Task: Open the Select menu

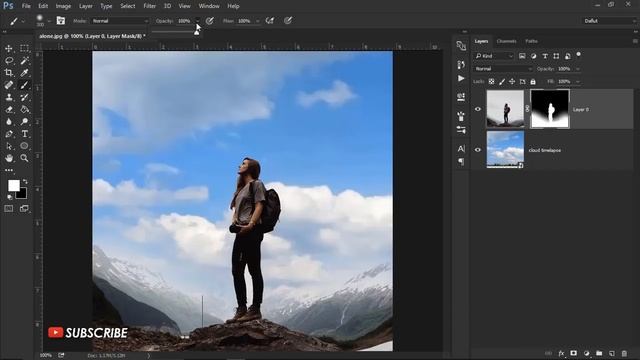Action: coord(127,6)
